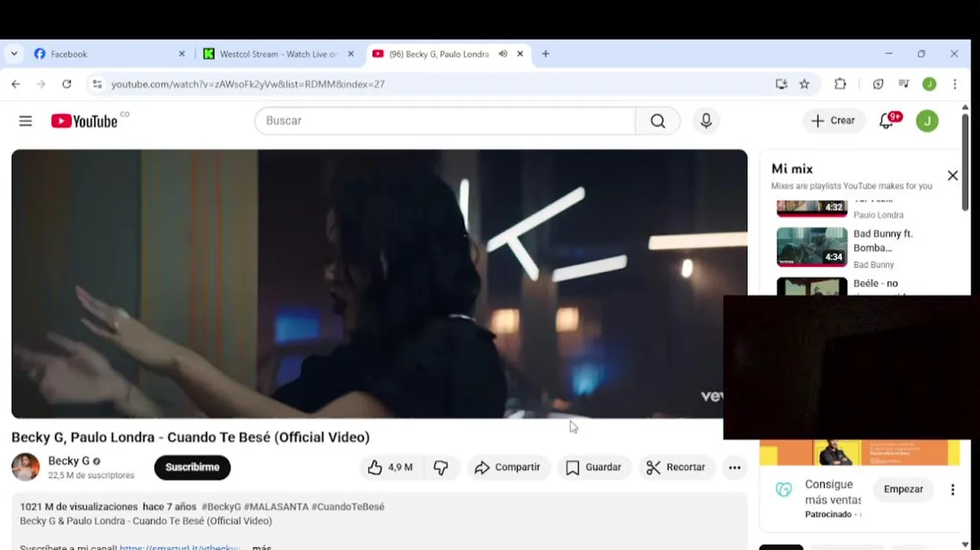Open the media controls icon in toolbar
The width and height of the screenshot is (980, 550).
[x=904, y=84]
